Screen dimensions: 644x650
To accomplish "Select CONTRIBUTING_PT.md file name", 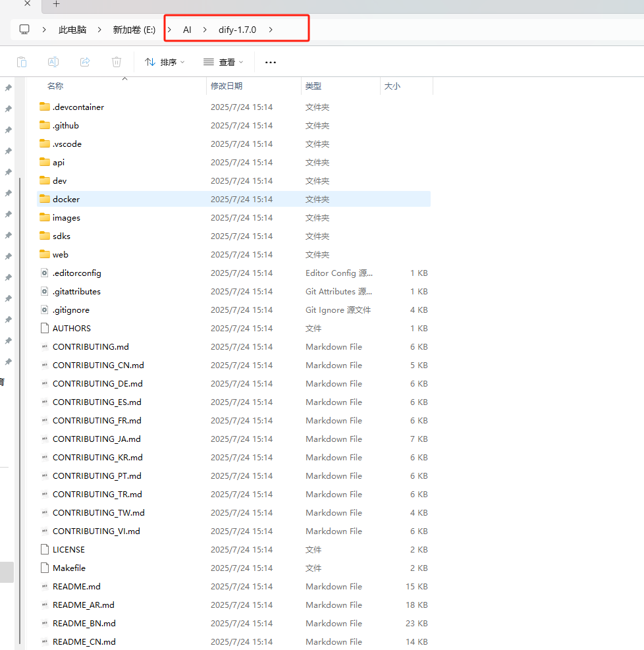I will click(x=97, y=476).
